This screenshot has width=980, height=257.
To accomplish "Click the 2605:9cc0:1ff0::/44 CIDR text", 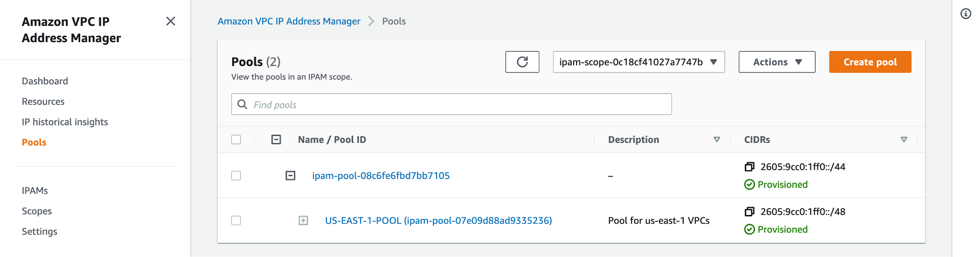I will coord(803,167).
